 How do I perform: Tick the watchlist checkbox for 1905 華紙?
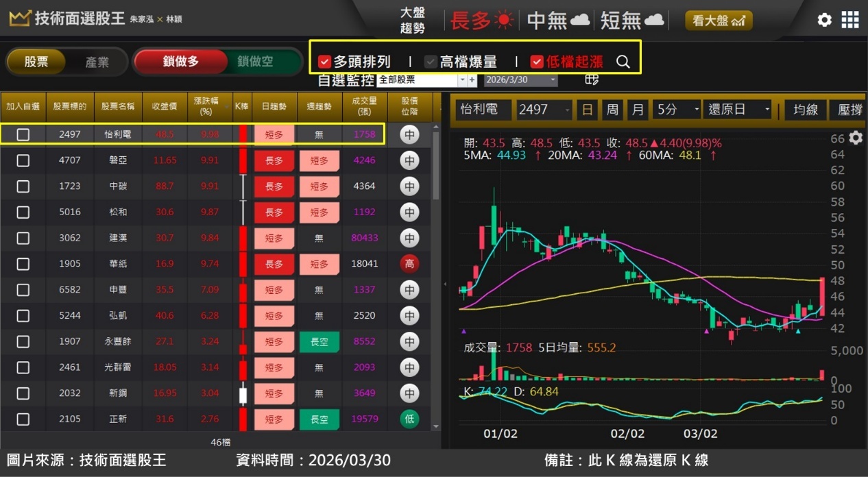[23, 264]
